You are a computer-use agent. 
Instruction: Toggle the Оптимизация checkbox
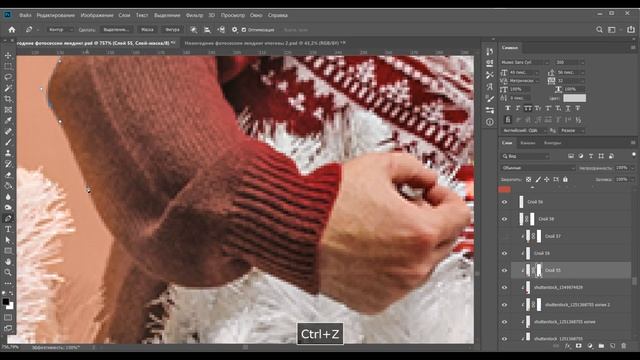[244, 30]
